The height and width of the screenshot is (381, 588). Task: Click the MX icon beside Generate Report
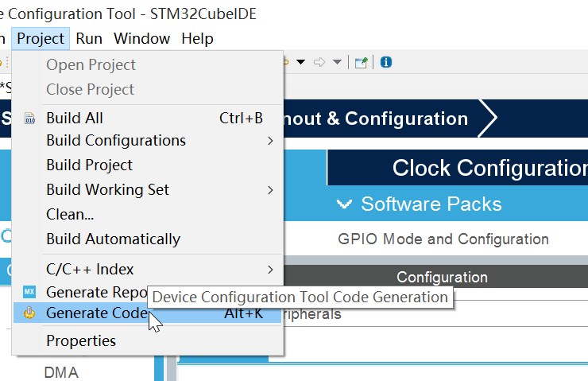(29, 292)
